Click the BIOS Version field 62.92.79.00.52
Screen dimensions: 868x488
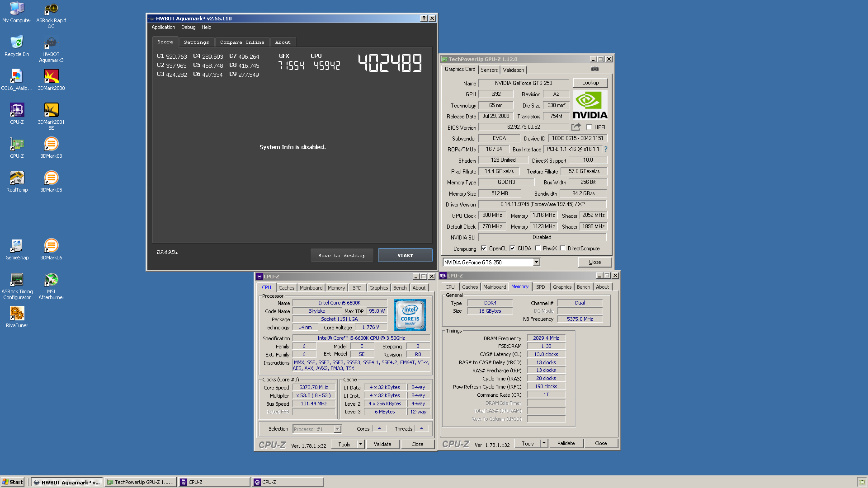click(x=524, y=127)
